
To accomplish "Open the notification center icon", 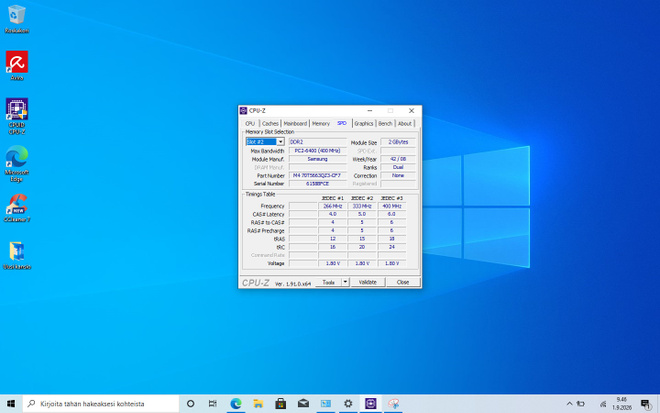I will click(646, 404).
